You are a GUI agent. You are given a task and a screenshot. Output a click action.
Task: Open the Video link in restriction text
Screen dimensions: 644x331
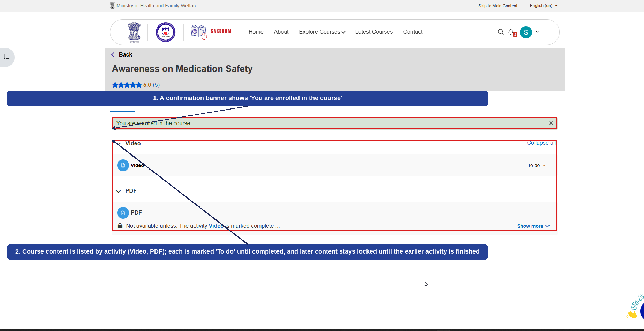coord(216,226)
